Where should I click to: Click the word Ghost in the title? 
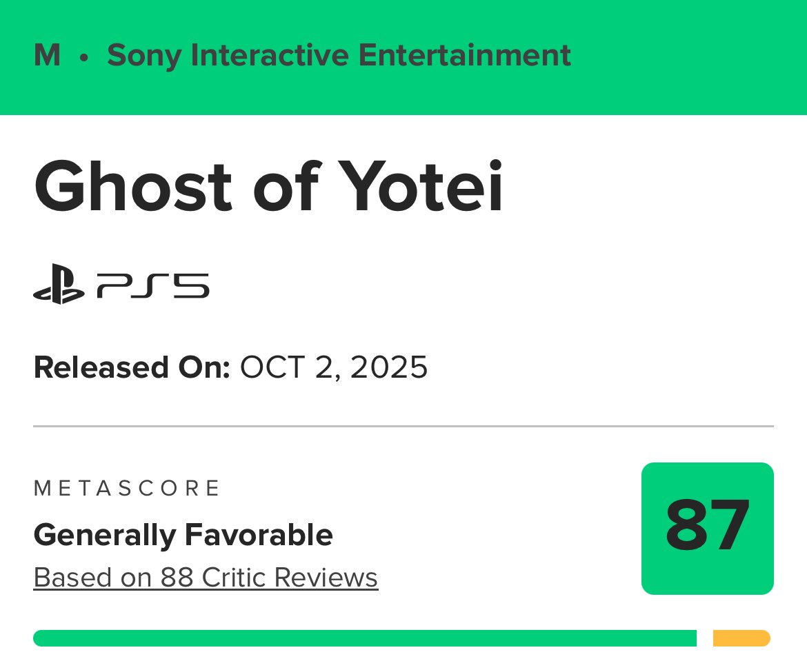coord(133,186)
